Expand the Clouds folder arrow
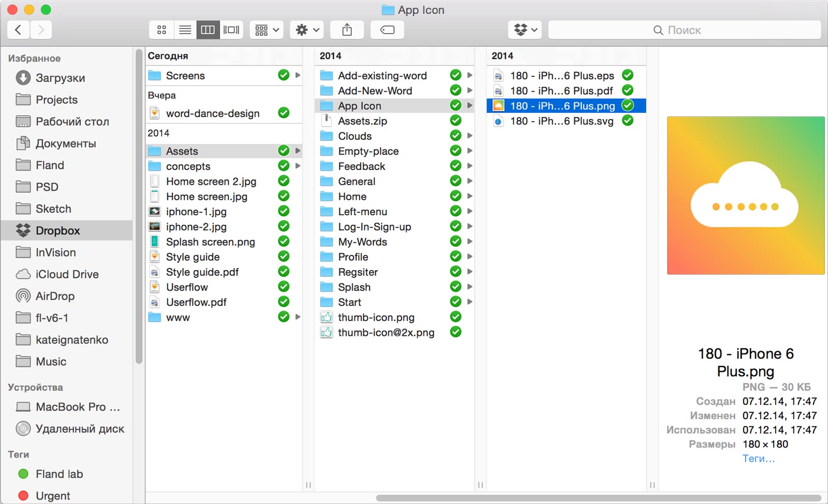 point(470,136)
